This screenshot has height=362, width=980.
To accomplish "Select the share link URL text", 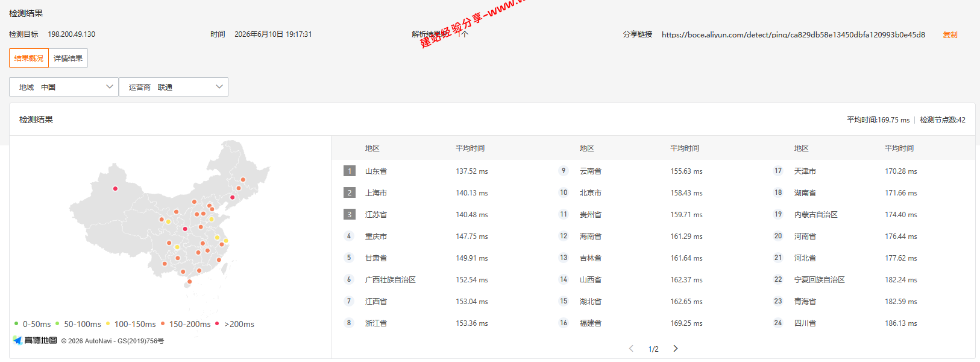I will click(793, 34).
